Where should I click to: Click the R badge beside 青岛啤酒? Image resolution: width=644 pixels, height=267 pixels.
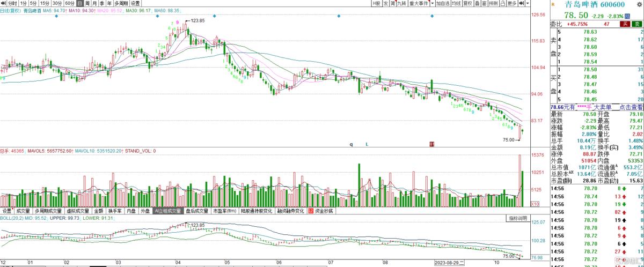[553, 4]
